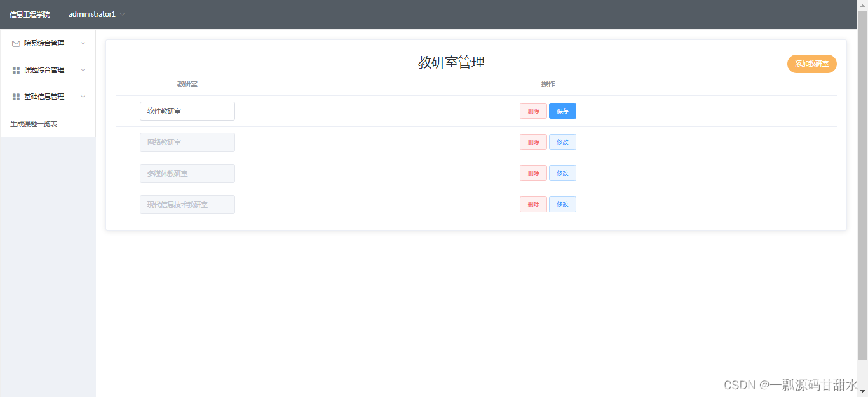Click 删除 for 网络教研室
868x397 pixels.
532,142
